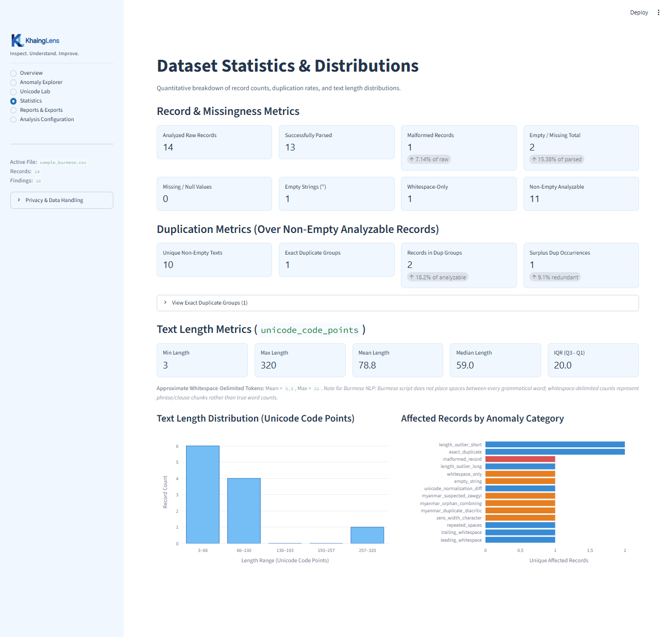Click the Empty Strings ("") metric label

306,187
